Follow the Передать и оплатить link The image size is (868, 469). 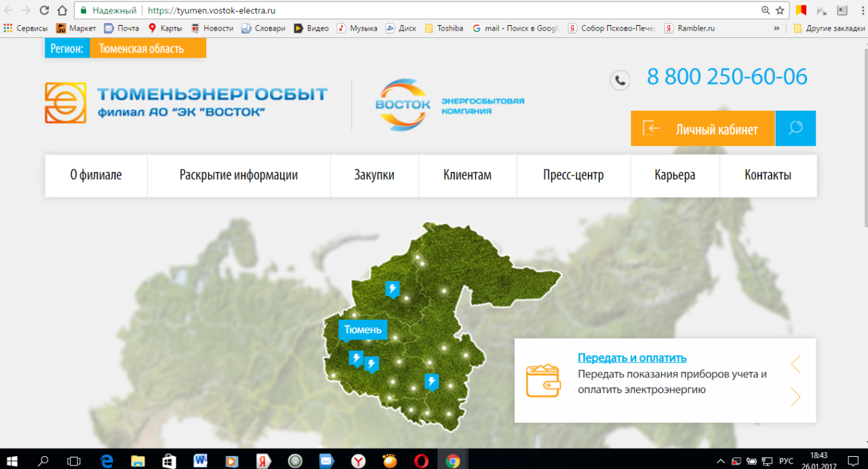click(x=632, y=358)
